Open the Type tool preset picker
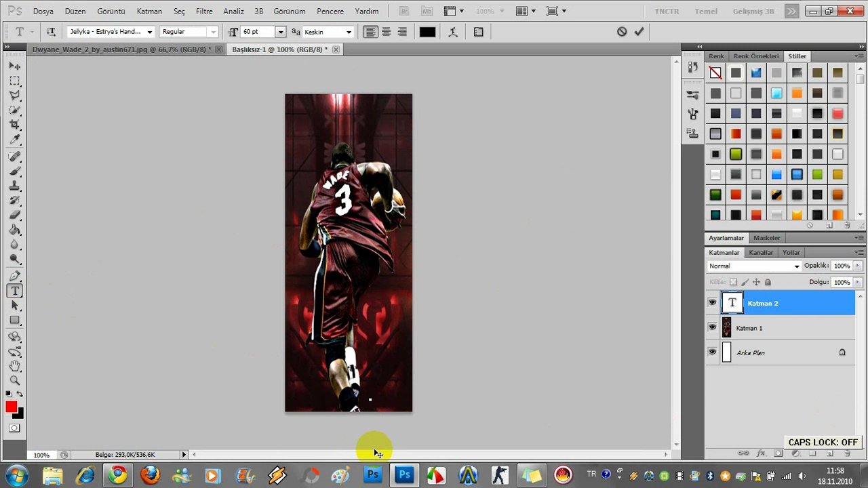Viewport: 868px width, 488px height. coord(22,32)
